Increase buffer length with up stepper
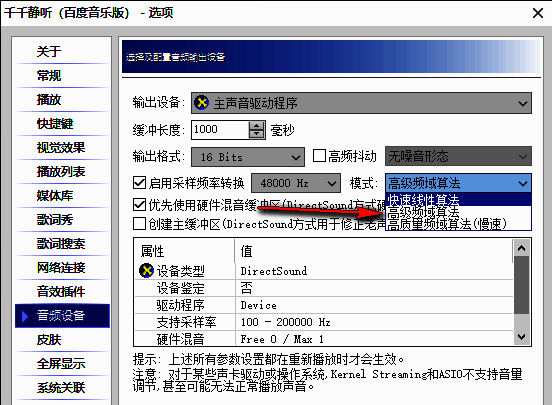This screenshot has width=552, height=405. click(257, 126)
